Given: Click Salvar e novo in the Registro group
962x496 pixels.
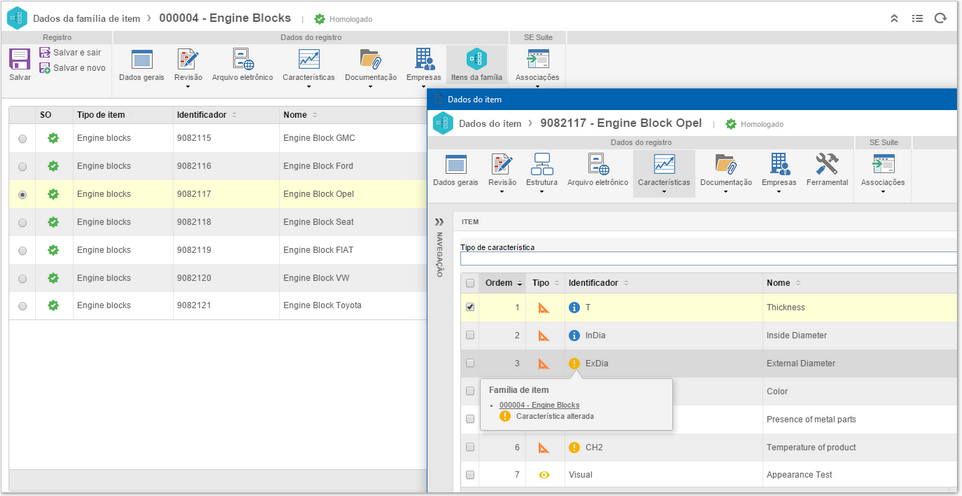Looking at the screenshot, I should coord(72,68).
